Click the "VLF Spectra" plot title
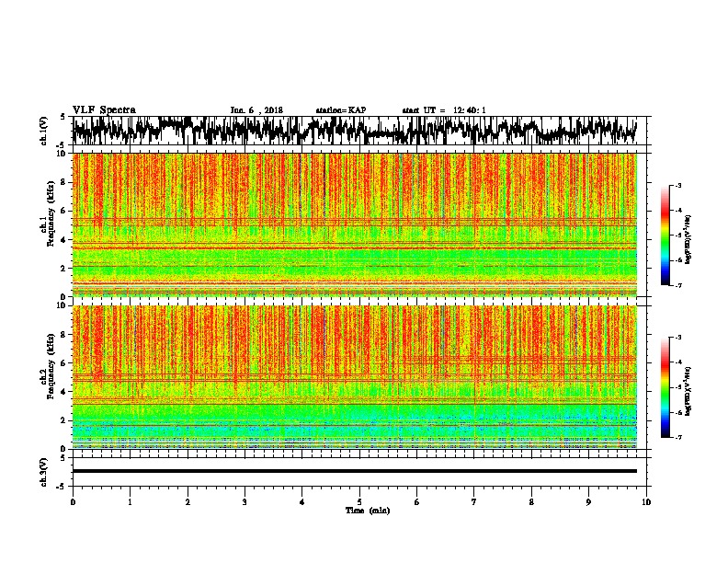728x563 pixels. click(104, 110)
